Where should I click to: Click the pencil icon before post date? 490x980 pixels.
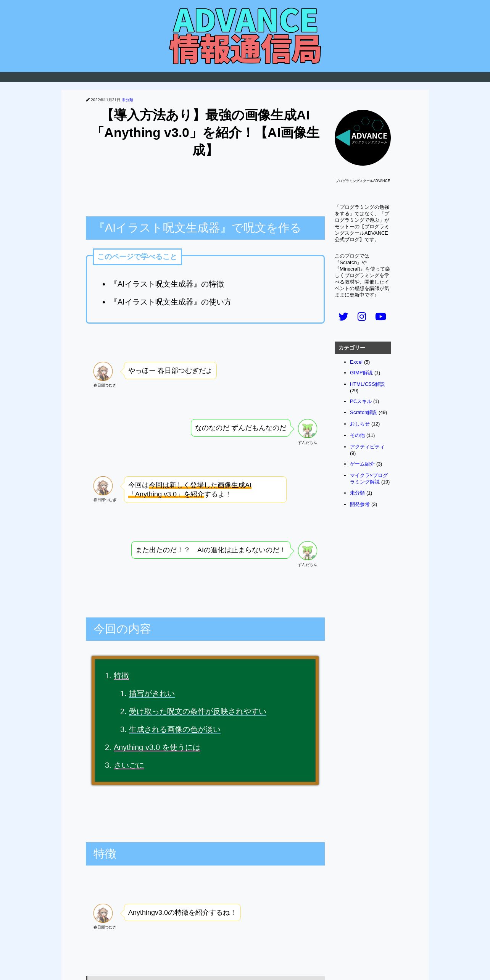pyautogui.click(x=88, y=100)
